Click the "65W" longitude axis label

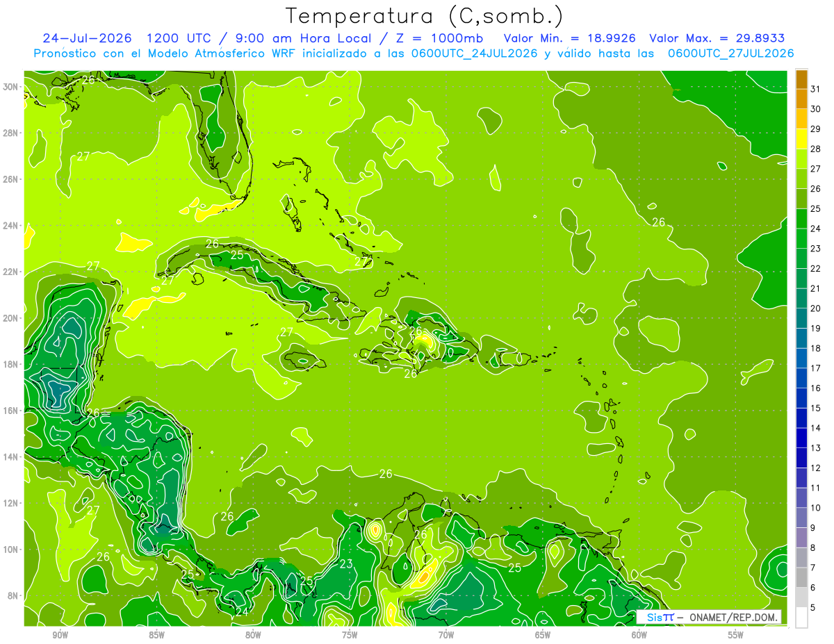click(x=543, y=635)
